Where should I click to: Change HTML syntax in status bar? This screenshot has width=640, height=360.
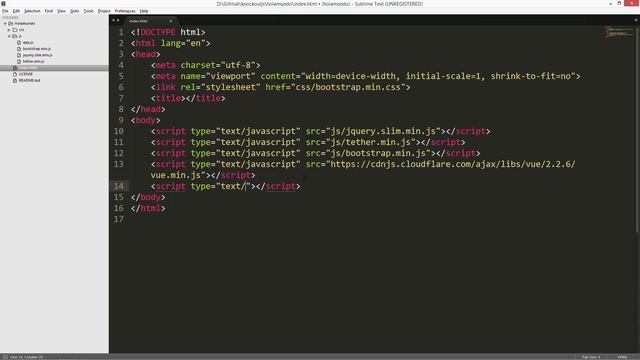622,357
